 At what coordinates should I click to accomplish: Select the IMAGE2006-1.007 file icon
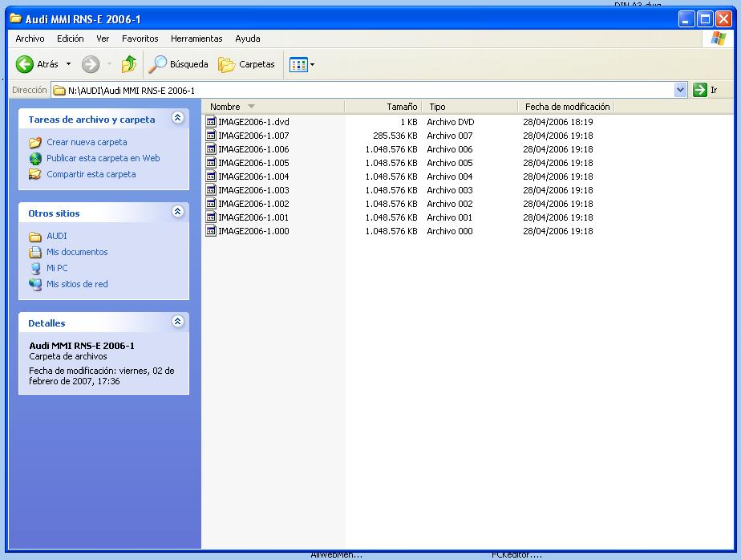pos(211,136)
